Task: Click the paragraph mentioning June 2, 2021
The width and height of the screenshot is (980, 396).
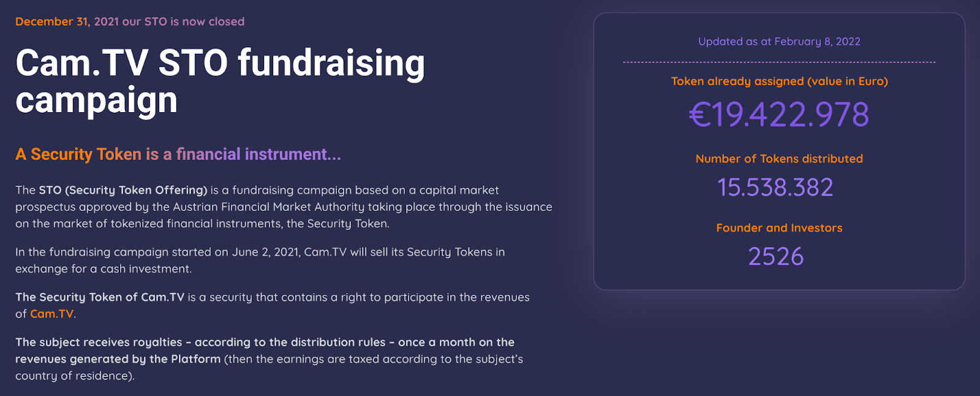Action: click(260, 261)
